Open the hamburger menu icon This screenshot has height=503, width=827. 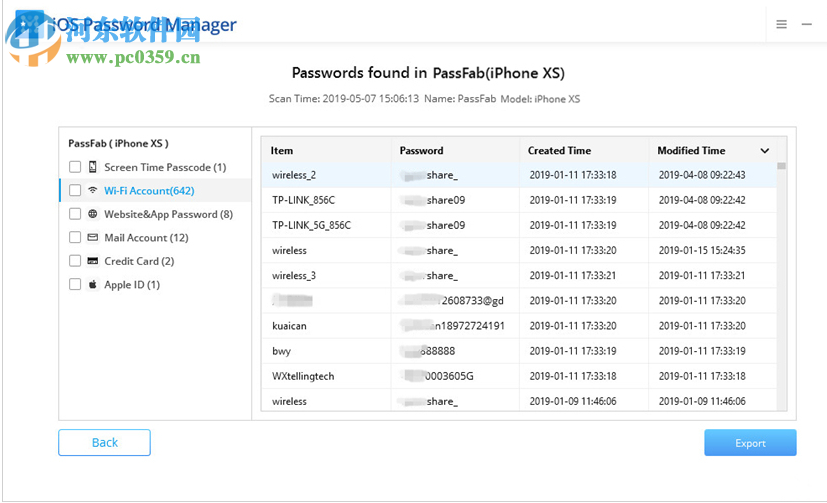(x=781, y=24)
